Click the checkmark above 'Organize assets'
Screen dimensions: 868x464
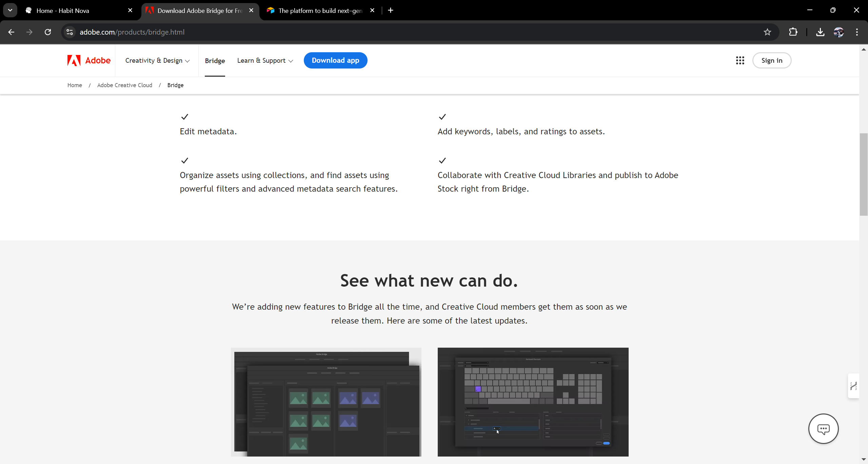coord(184,160)
